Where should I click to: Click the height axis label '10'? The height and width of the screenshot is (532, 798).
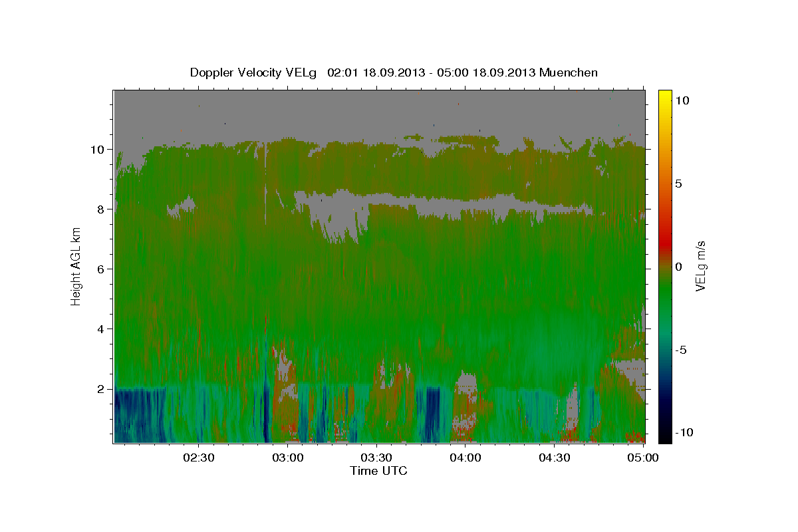point(98,150)
